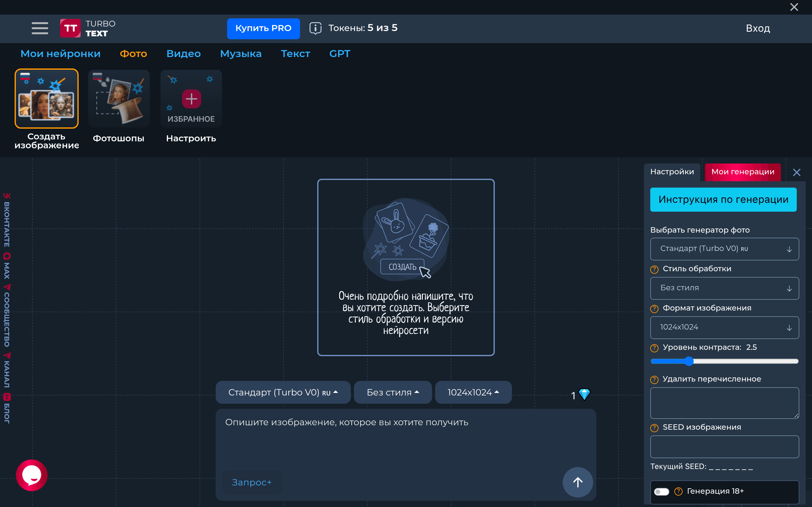Toggle the Генерация 18+ switch

pos(661,491)
